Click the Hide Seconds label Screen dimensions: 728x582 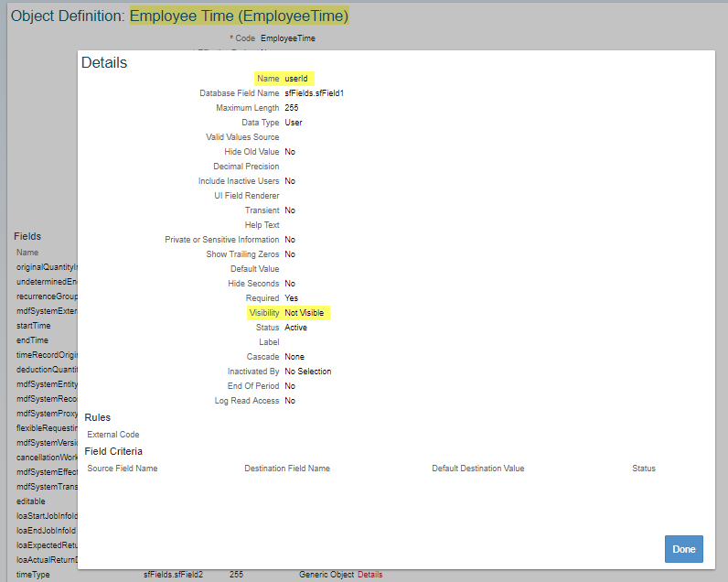click(253, 284)
